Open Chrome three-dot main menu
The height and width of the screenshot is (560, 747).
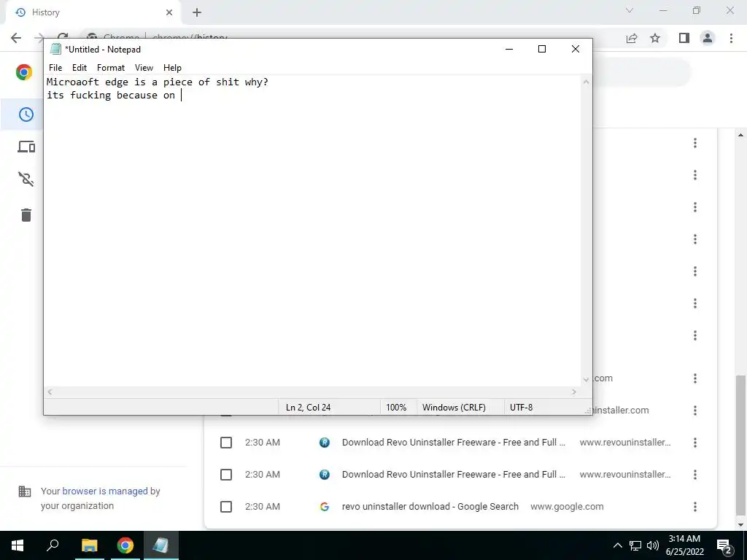(731, 38)
